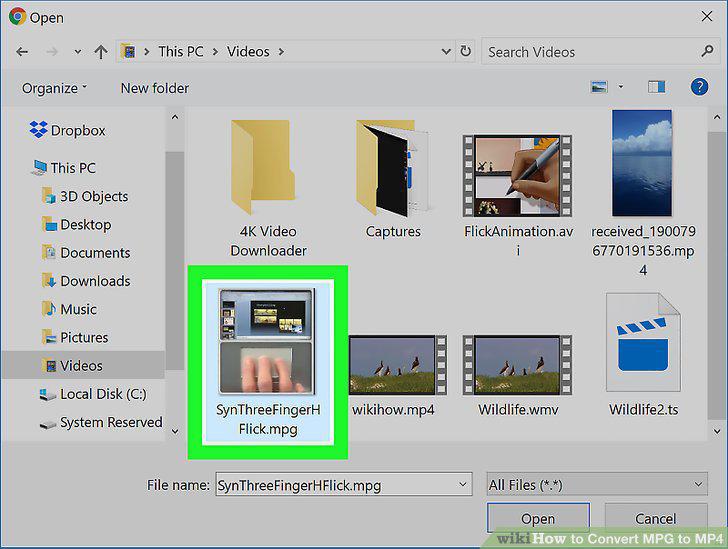Change view with the view icon

[599, 87]
